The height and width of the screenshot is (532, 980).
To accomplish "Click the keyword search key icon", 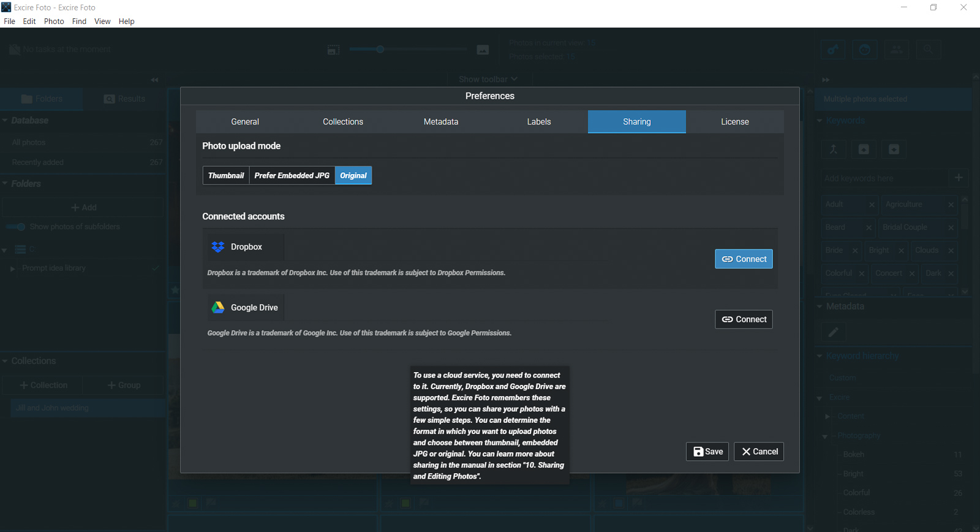I will click(x=833, y=50).
